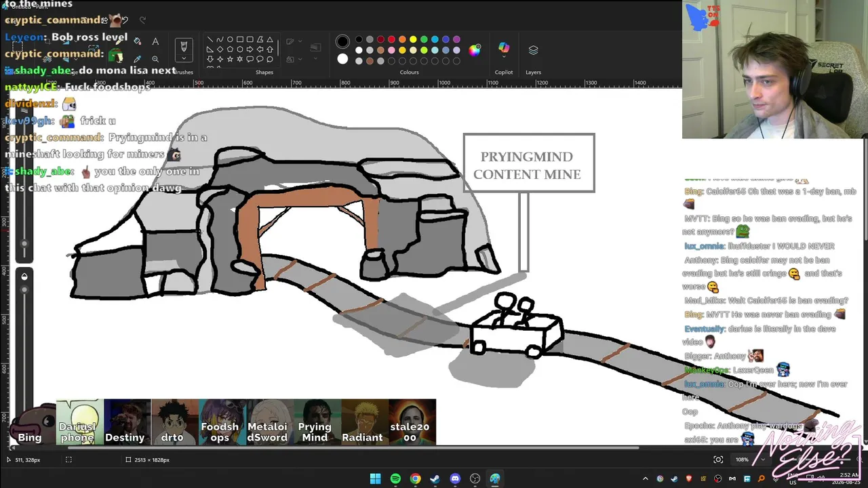This screenshot has height=488, width=868.
Task: Open Spotify from the taskbar
Action: pos(395,479)
